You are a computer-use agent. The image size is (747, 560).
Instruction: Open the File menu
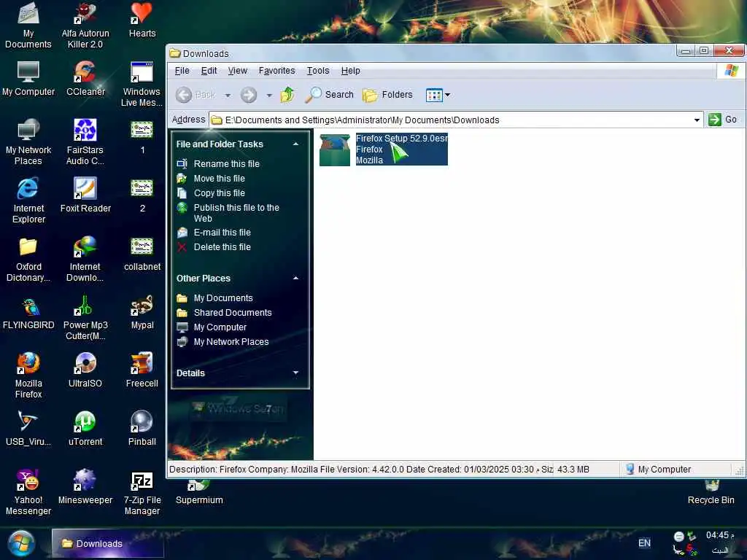[x=182, y=71]
